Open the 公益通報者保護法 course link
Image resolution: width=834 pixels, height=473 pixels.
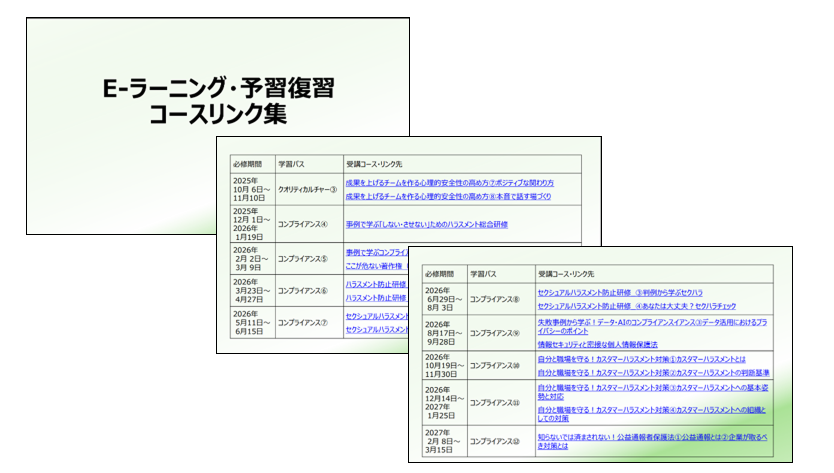pos(651,441)
